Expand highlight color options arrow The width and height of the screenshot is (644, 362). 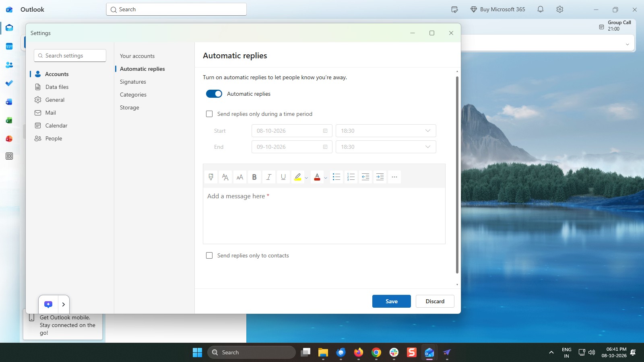[306, 177]
